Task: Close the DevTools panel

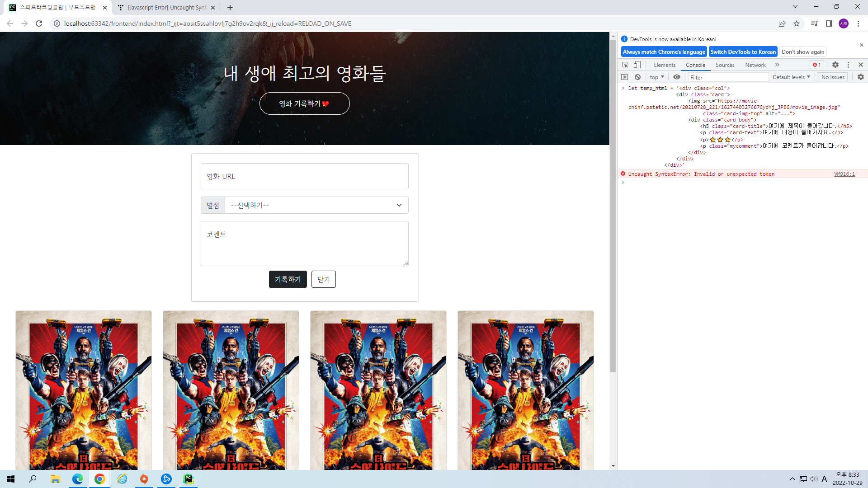Action: click(x=861, y=65)
